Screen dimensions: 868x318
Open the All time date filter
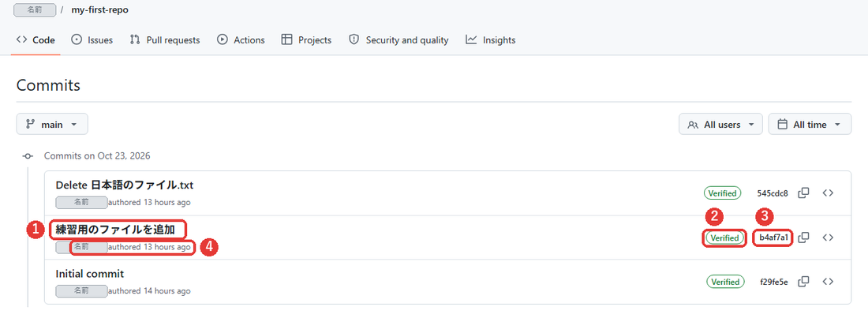click(x=810, y=124)
